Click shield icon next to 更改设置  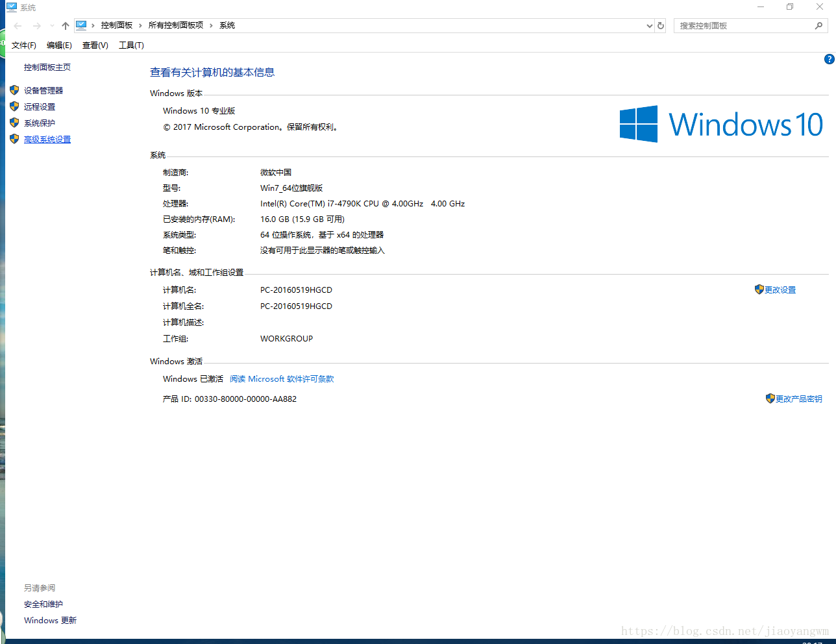tap(759, 290)
